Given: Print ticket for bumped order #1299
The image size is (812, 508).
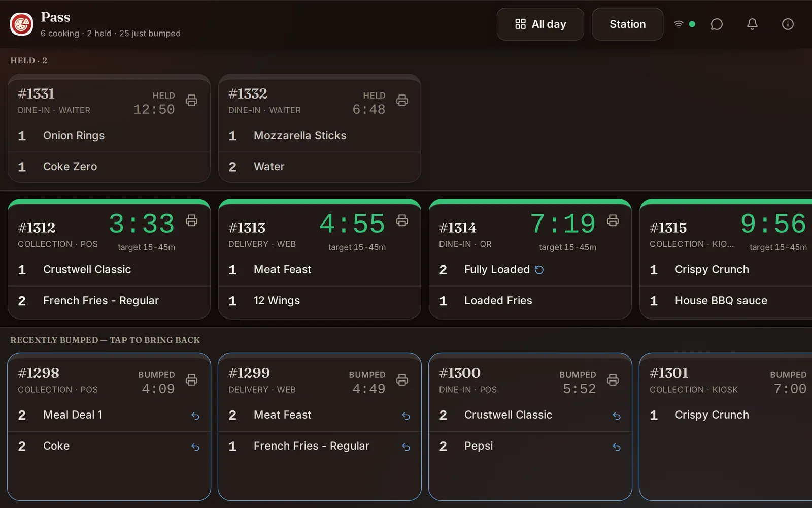Looking at the screenshot, I should click(x=402, y=380).
